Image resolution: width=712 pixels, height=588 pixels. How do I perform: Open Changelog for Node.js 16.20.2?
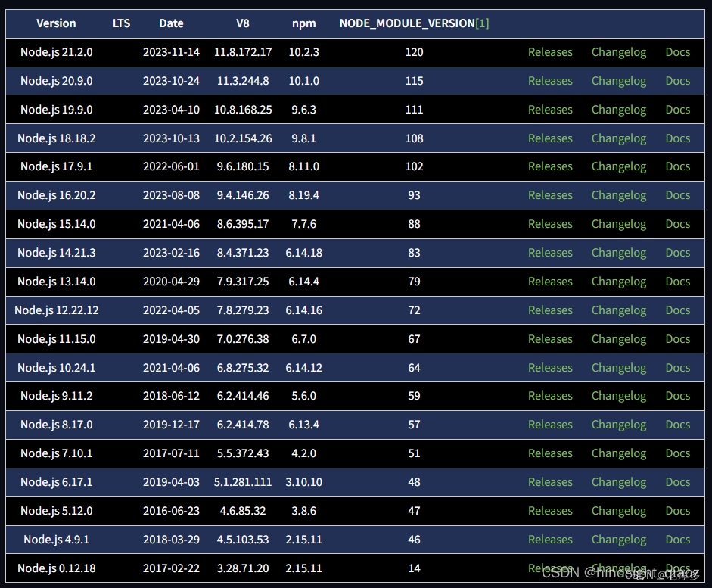618,194
